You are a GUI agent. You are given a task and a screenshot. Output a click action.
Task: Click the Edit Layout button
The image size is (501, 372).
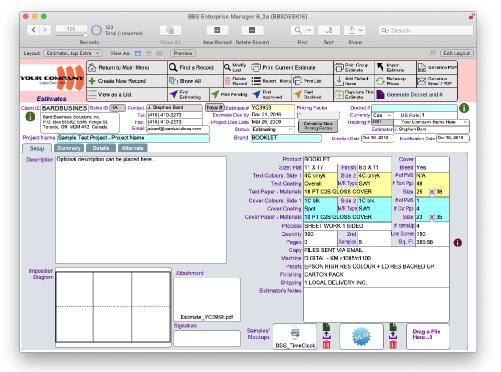click(457, 53)
